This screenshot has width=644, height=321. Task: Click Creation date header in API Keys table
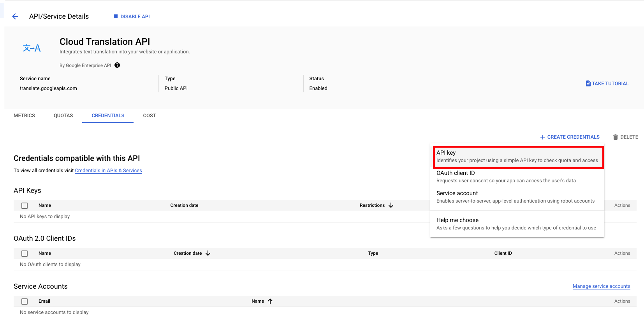[x=184, y=205]
